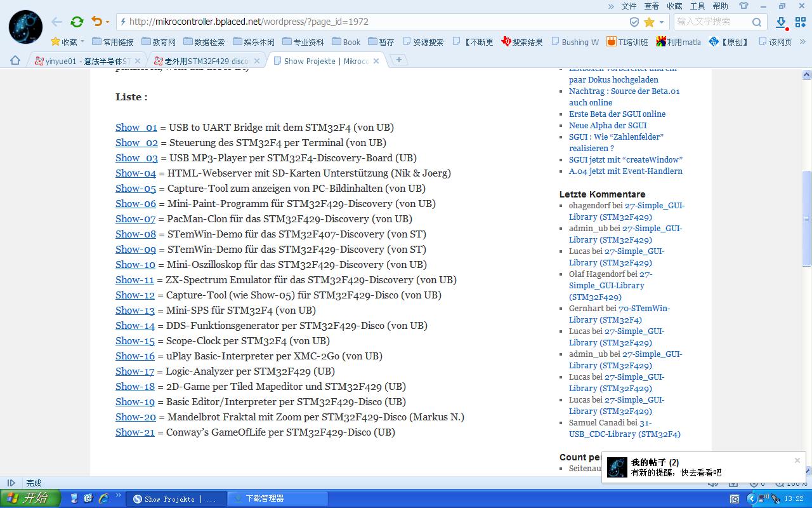Open the Show-21 GameOfLife link

point(135,432)
